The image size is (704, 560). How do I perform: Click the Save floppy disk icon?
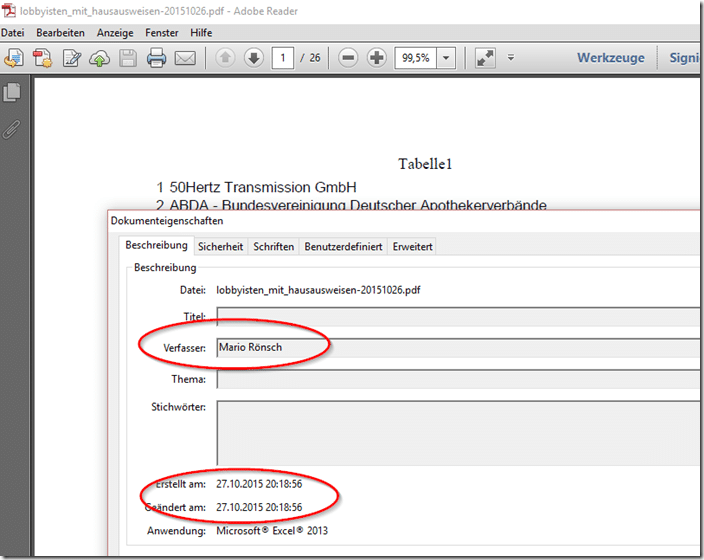coord(128,58)
